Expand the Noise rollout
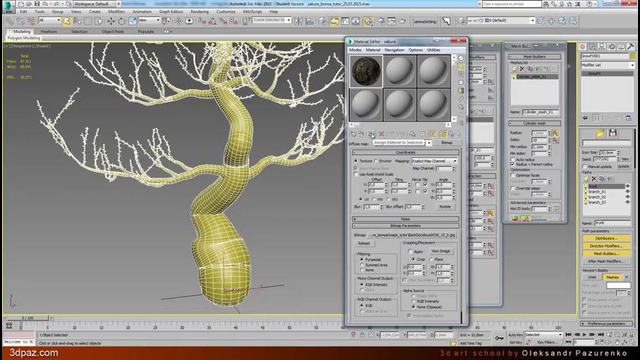 (406, 219)
